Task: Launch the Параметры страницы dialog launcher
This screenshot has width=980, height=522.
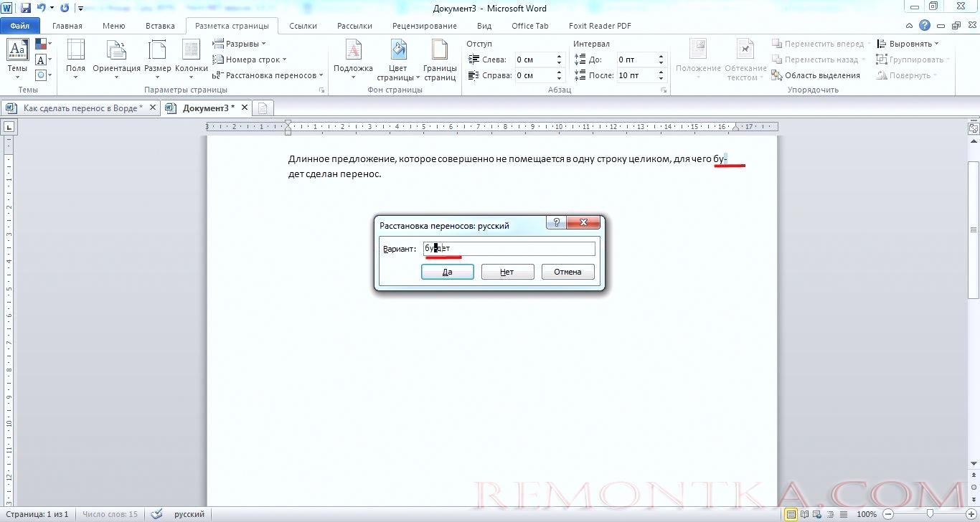Action: tap(322, 90)
